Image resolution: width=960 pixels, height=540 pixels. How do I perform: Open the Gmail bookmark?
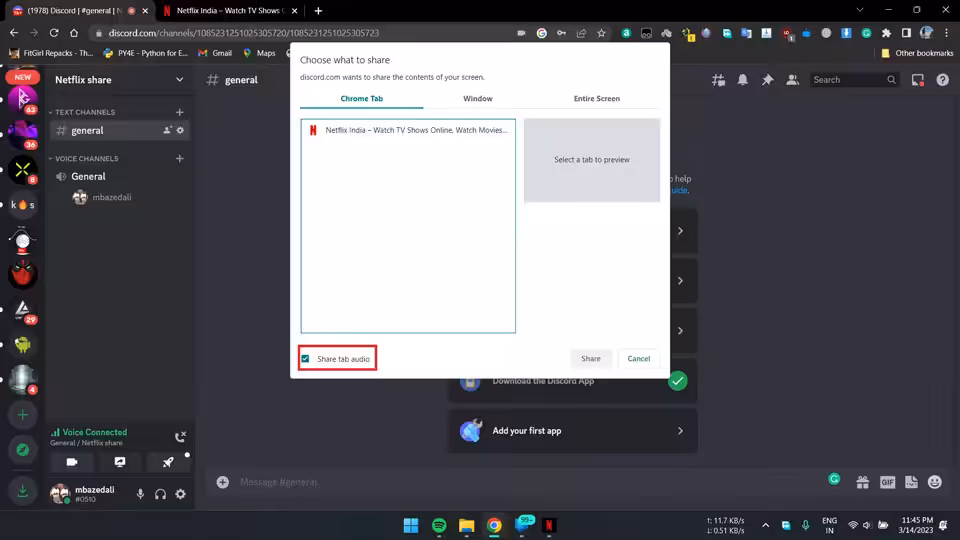[x=215, y=53]
